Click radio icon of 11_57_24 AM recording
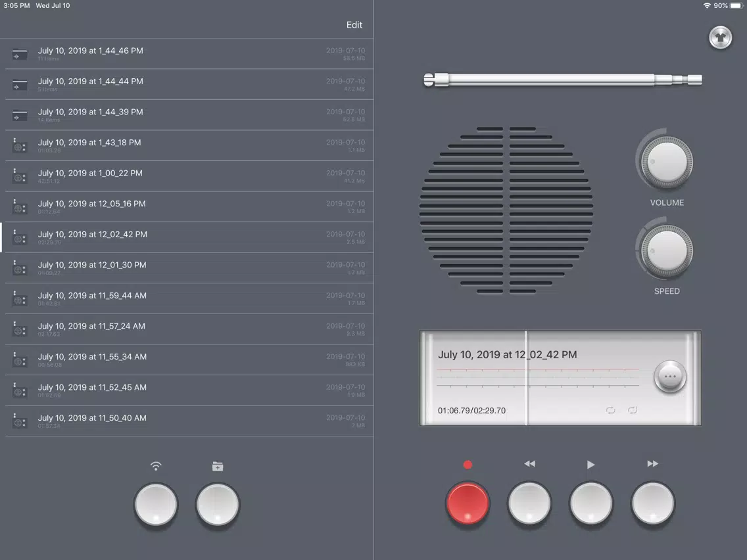The height and width of the screenshot is (560, 747). tap(20, 329)
